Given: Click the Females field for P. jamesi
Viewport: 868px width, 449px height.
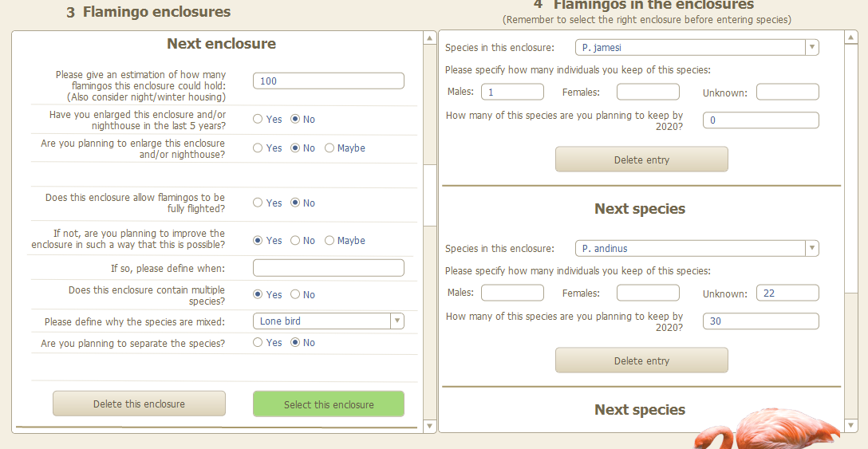Looking at the screenshot, I should 648,93.
